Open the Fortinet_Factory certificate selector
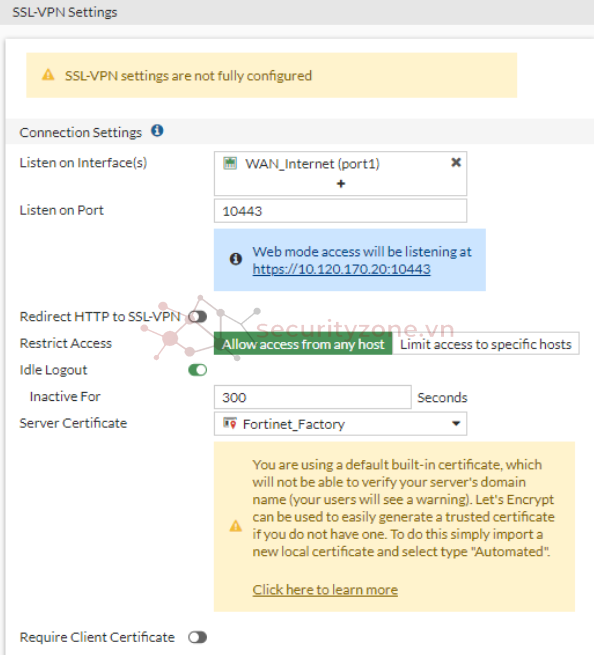The image size is (594, 655). click(340, 424)
